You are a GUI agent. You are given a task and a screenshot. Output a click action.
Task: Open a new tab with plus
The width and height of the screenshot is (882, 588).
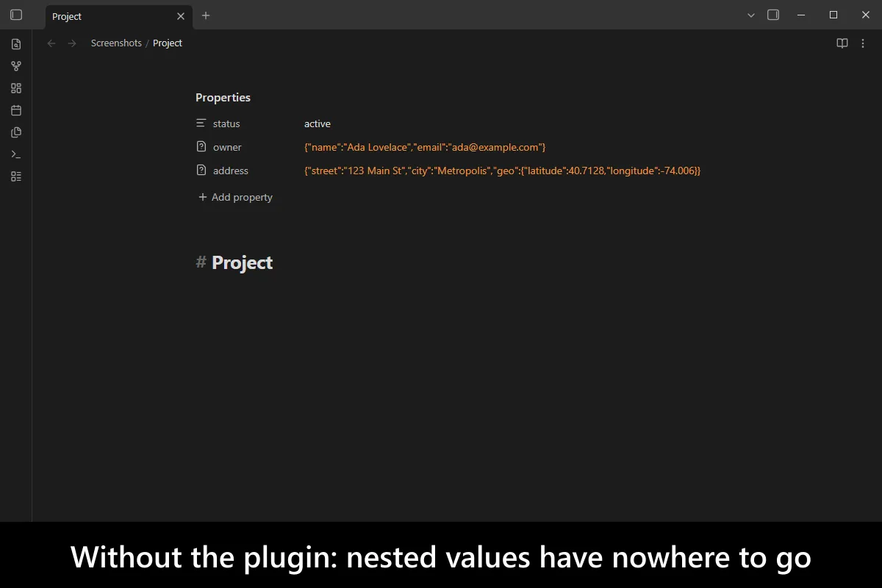(206, 15)
